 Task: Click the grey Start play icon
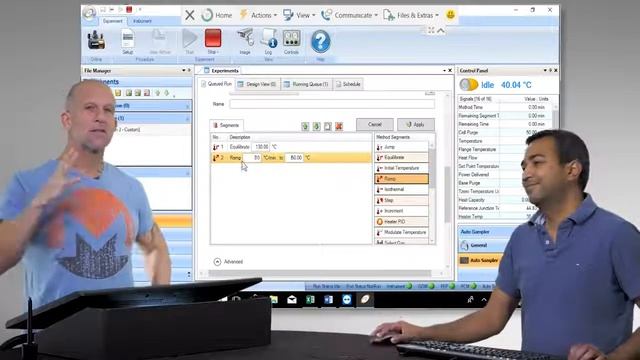pos(189,38)
